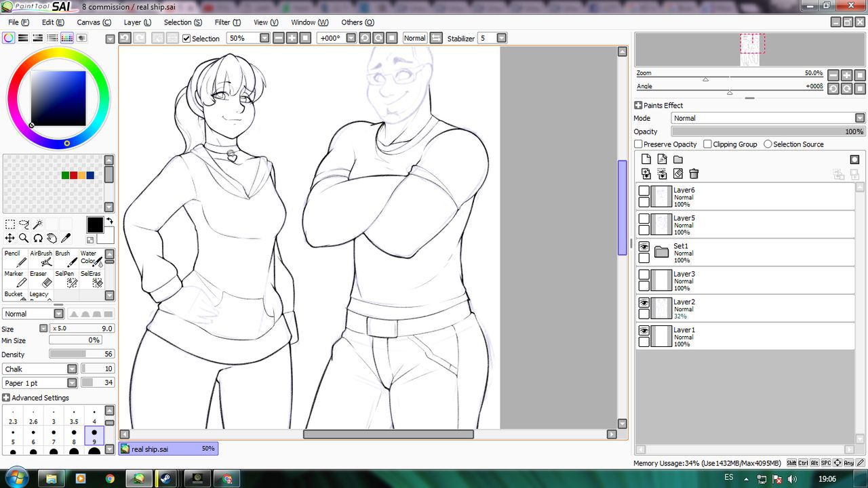Click zoom in plus button in toolbar

click(x=292, y=38)
